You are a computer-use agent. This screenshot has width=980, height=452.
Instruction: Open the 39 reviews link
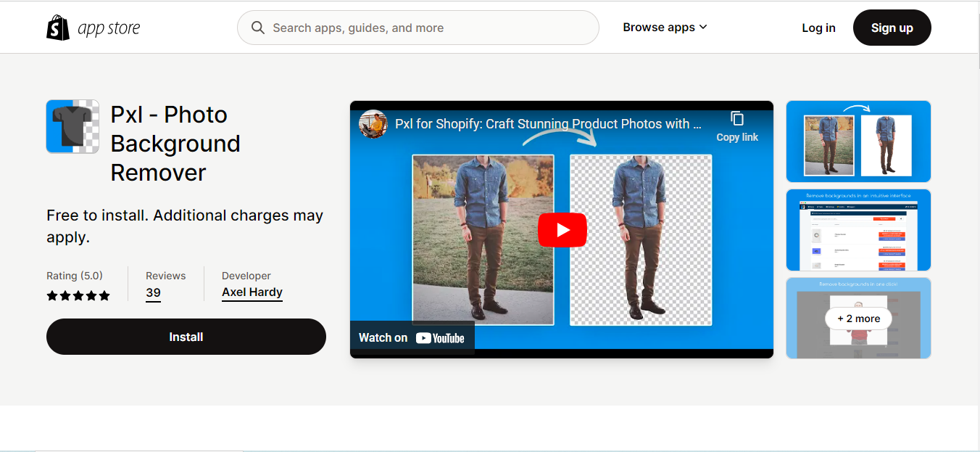click(153, 293)
